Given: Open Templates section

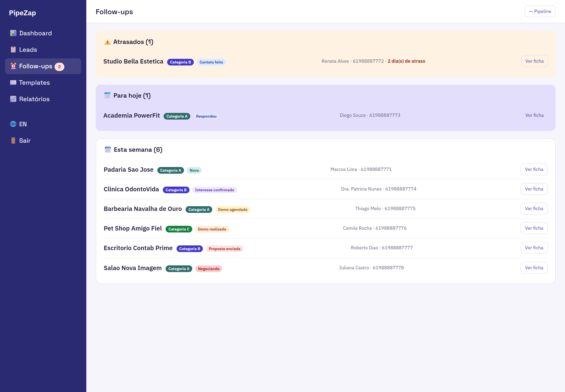Looking at the screenshot, I should click(x=43, y=83).
